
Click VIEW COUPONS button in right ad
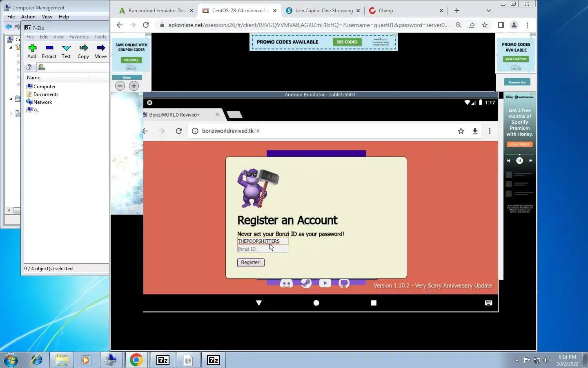point(516,59)
